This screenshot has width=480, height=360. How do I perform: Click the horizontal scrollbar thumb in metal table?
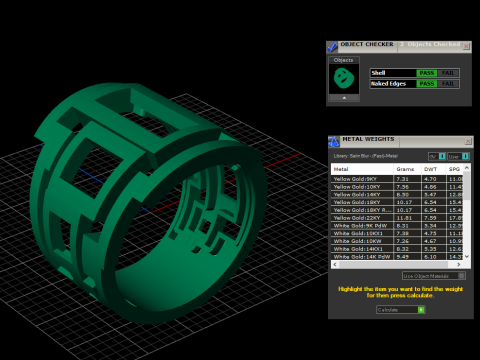[393, 265]
